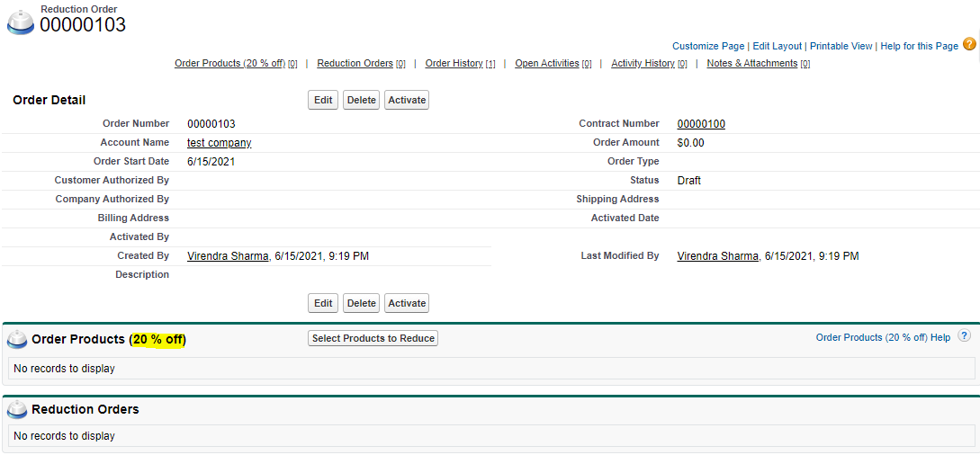Jump to Notes & Attachments related list
Viewport: 980px width, 455px height.
(751, 64)
